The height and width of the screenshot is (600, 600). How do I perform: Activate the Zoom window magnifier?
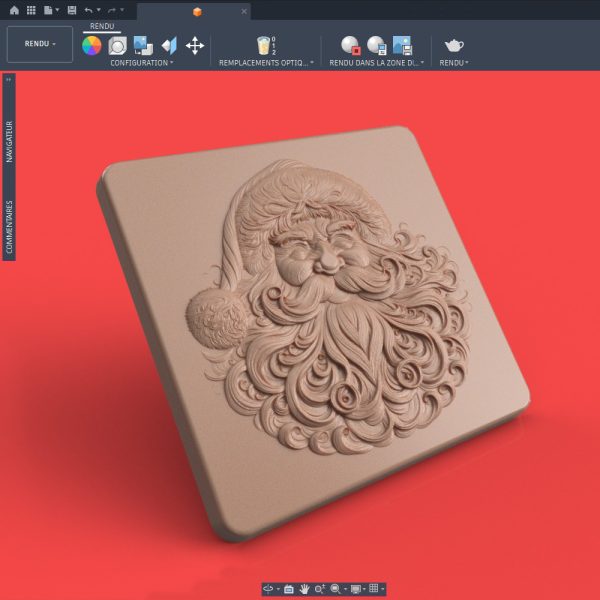[x=336, y=589]
